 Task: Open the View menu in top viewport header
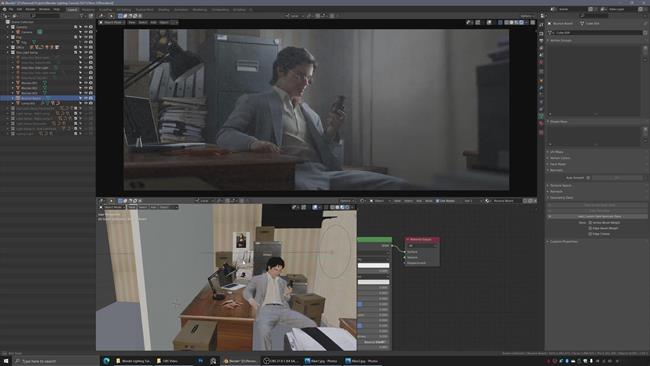131,22
